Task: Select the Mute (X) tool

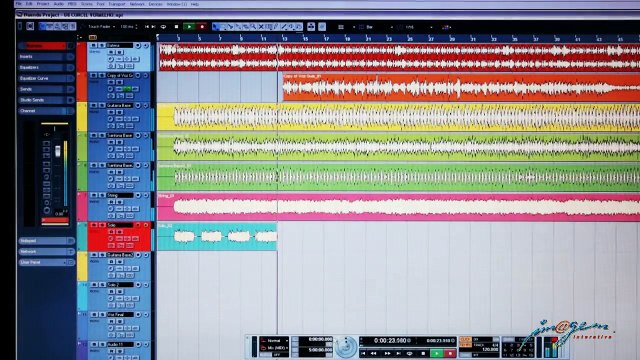Action: tap(261, 27)
